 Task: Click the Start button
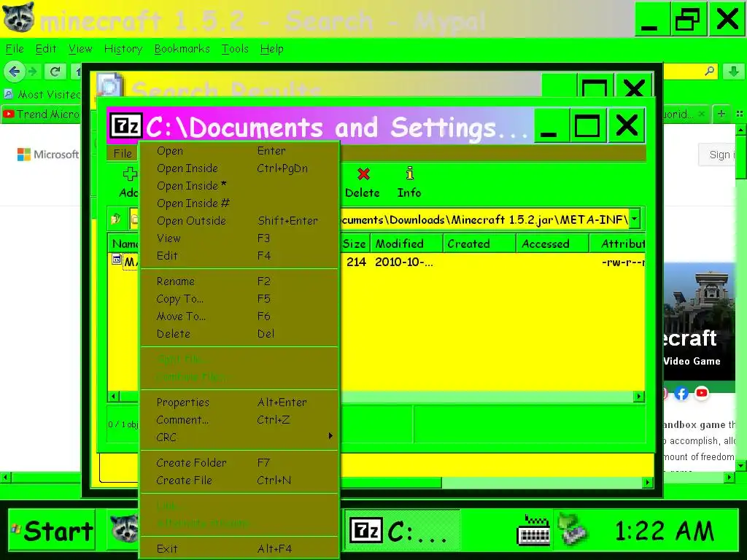52,529
